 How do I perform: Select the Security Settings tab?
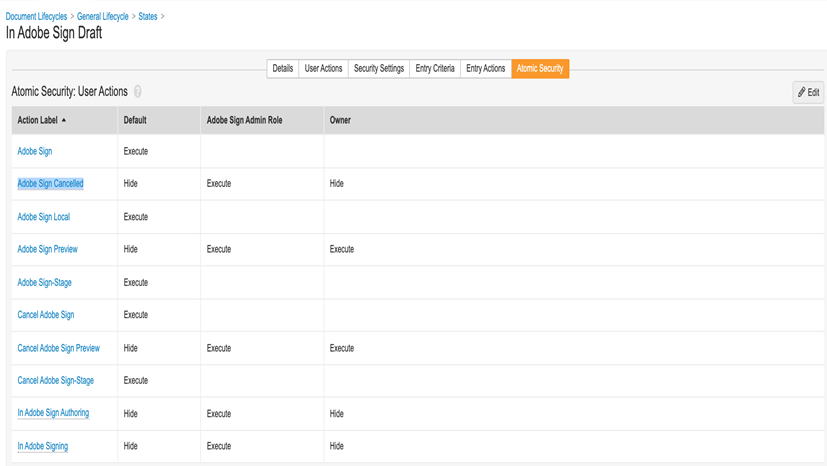pos(379,69)
